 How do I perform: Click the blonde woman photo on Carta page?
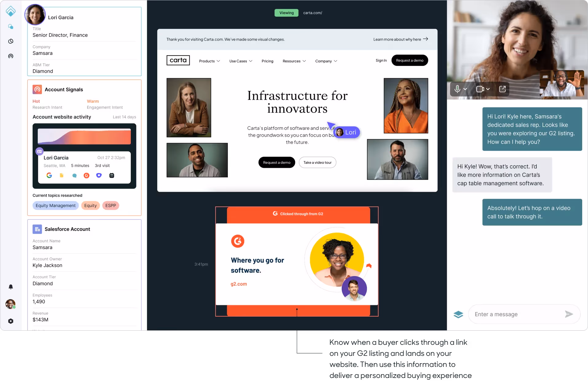coord(189,107)
